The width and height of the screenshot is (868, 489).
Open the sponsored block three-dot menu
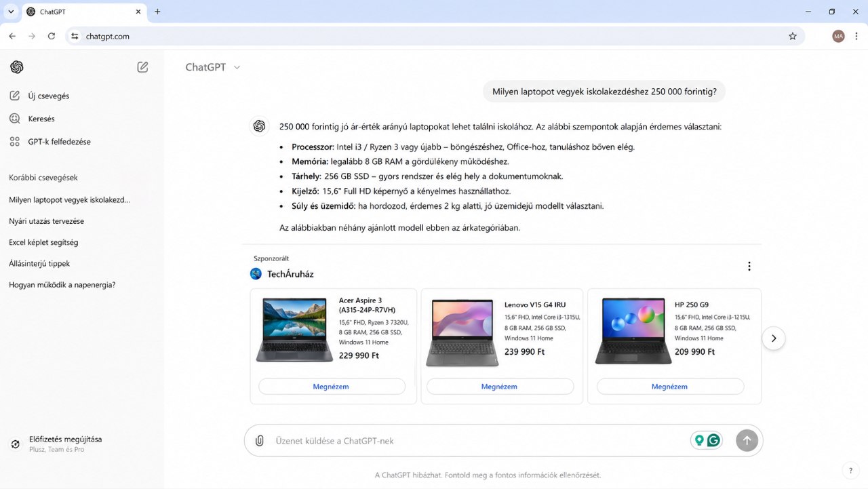[749, 266]
